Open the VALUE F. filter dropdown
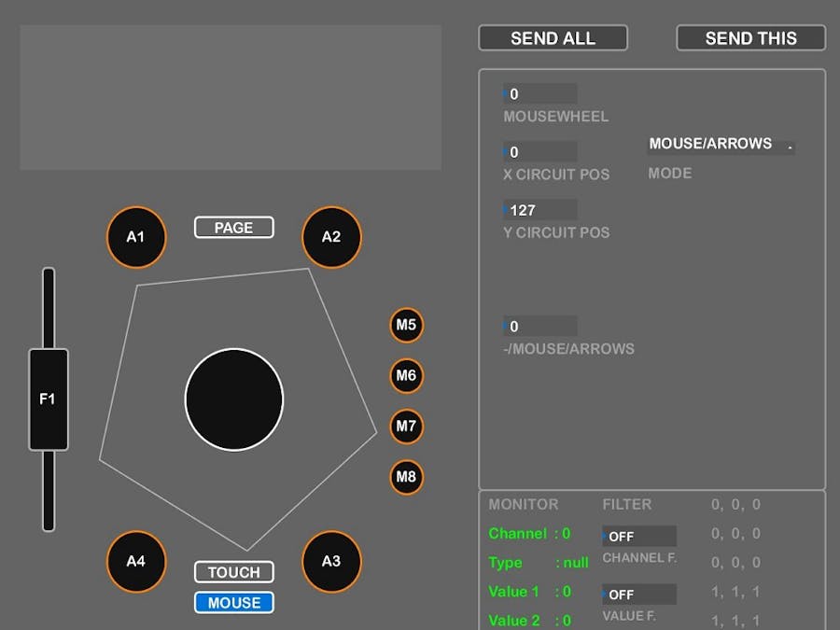840x630 pixels. click(639, 594)
